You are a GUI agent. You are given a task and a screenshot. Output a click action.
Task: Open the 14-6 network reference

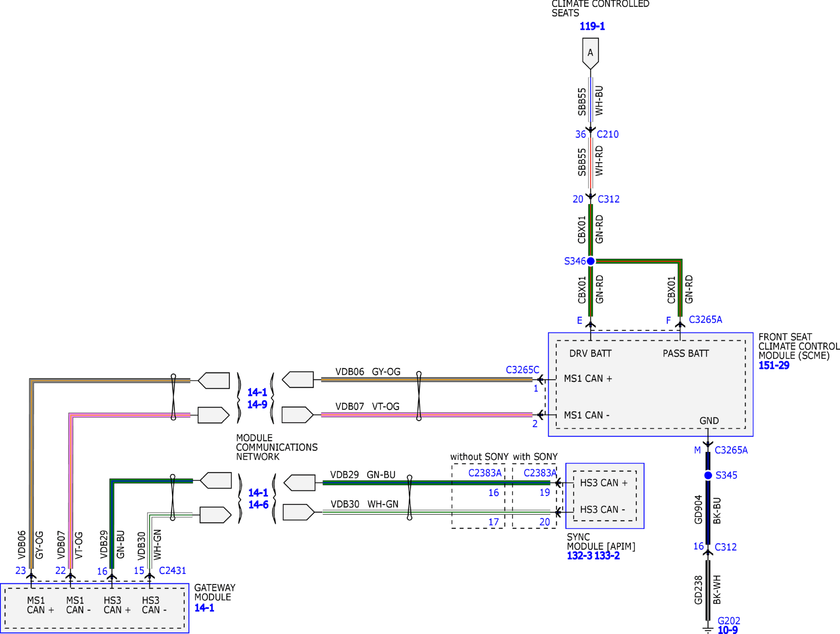point(258,505)
